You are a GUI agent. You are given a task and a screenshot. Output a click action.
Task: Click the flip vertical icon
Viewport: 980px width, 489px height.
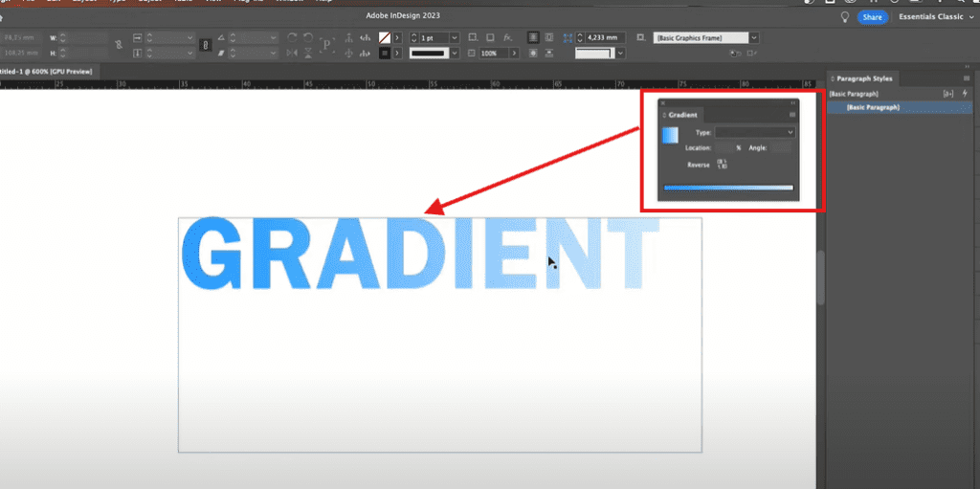pos(307,54)
